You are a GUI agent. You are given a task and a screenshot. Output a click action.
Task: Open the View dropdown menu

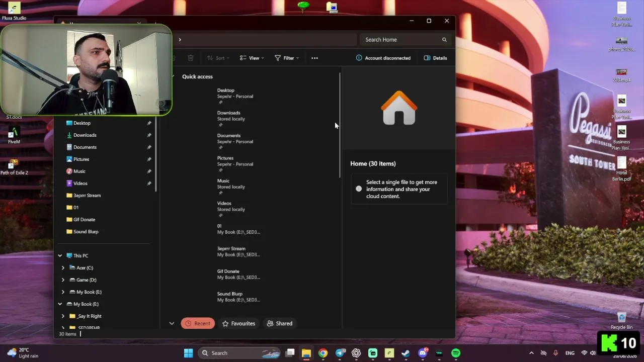[252, 58]
